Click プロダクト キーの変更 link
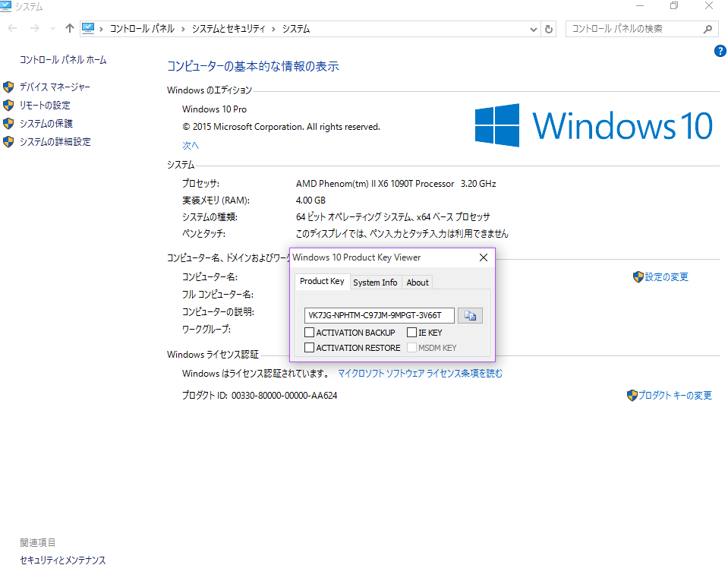 tap(675, 395)
